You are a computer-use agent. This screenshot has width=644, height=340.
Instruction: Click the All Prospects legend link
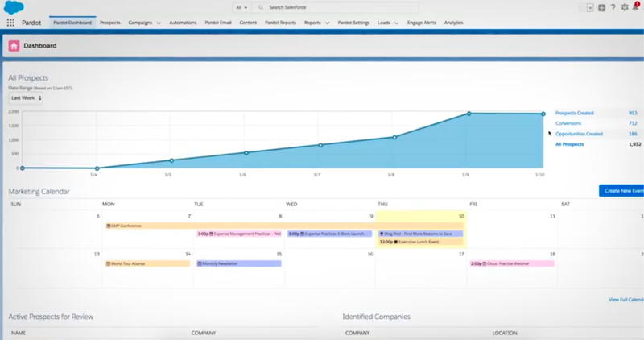click(x=570, y=144)
